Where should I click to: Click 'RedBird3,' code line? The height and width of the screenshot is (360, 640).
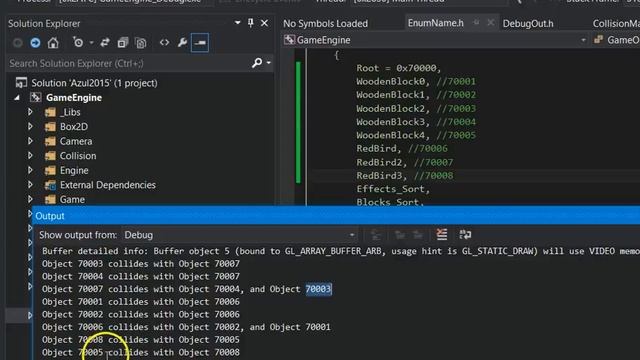coord(382,176)
